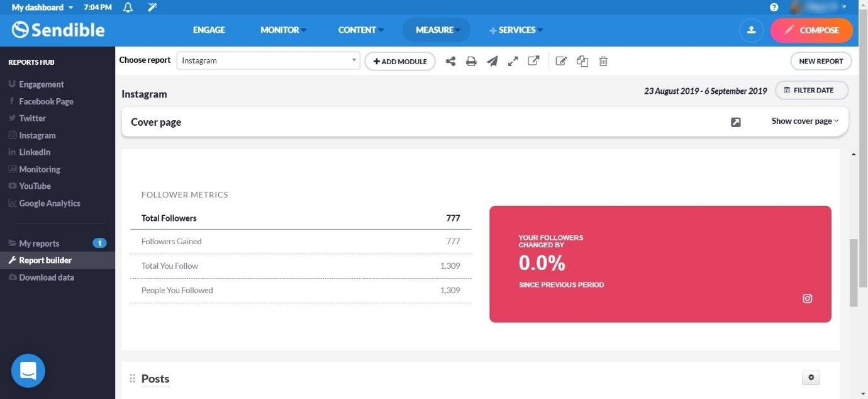
Task: Open the Content menu dropdown
Action: 360,30
